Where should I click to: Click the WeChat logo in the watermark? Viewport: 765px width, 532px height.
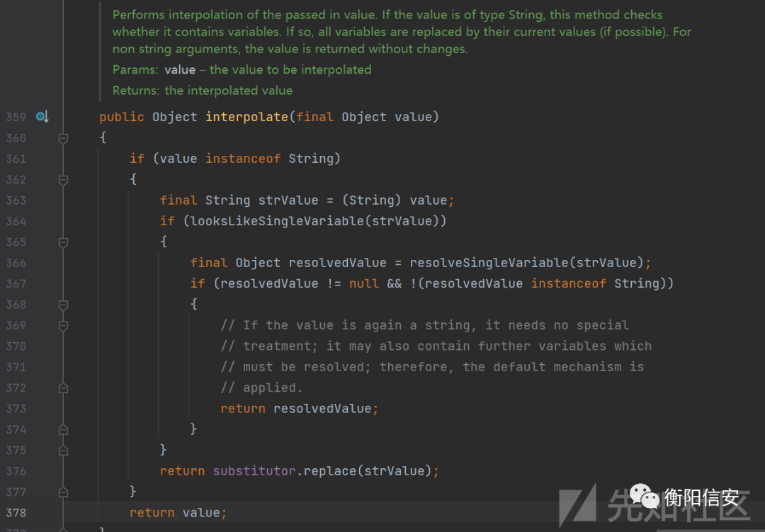tap(645, 497)
